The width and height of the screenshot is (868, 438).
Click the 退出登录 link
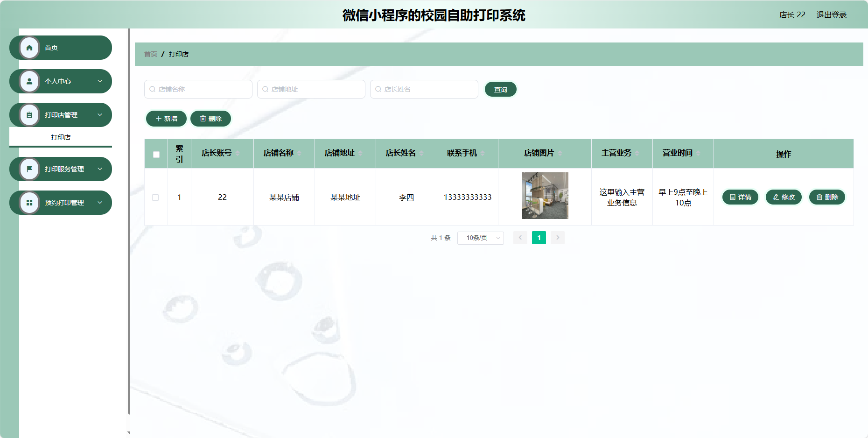[x=831, y=15]
